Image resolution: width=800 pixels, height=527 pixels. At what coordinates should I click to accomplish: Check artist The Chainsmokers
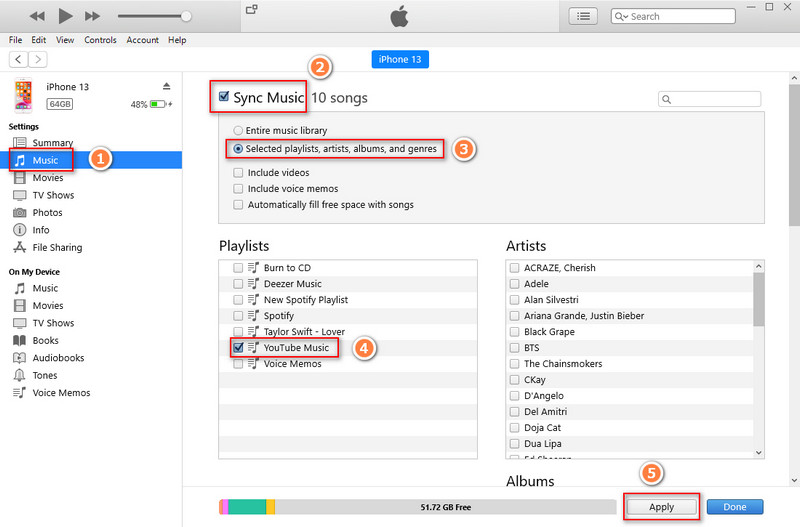click(514, 364)
